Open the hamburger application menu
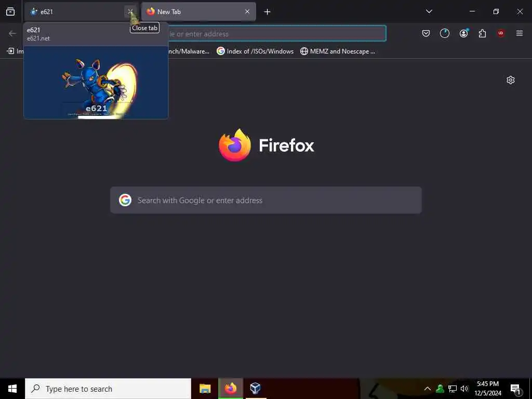This screenshot has width=532, height=399. (x=520, y=33)
